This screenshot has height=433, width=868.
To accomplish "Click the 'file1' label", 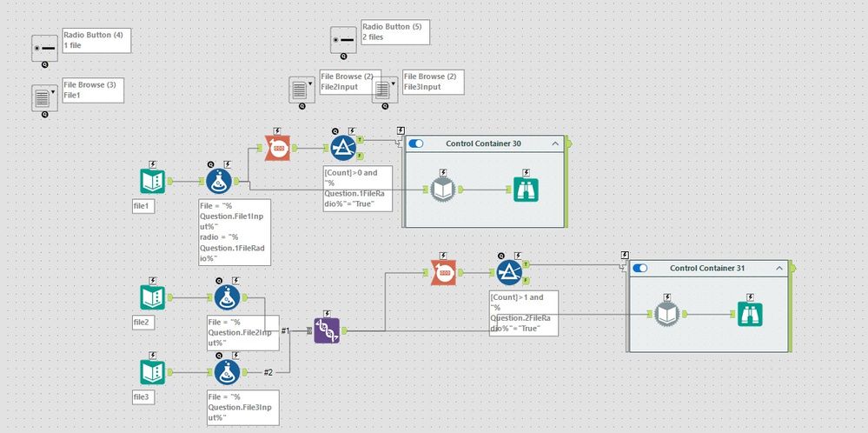I will (143, 207).
